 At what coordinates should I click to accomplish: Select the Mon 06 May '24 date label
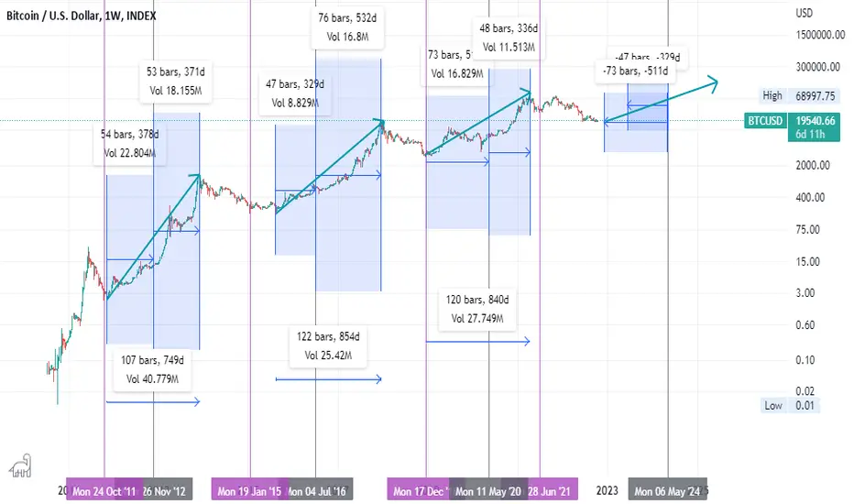click(667, 491)
